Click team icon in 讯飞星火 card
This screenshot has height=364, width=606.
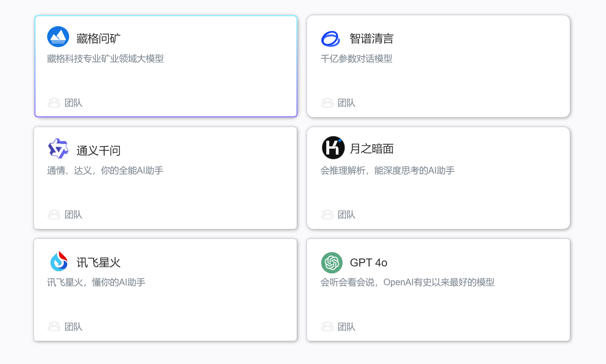pos(54,327)
